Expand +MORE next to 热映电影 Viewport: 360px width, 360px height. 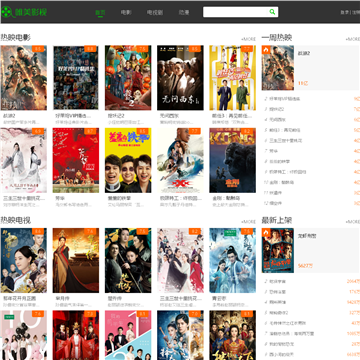248,39
